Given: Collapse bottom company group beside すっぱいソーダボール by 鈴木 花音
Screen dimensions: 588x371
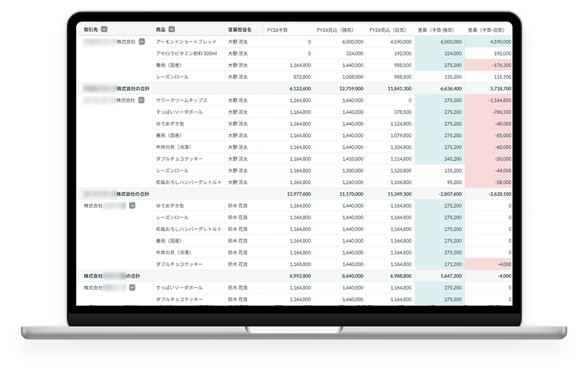Looking at the screenshot, I should [x=132, y=288].
